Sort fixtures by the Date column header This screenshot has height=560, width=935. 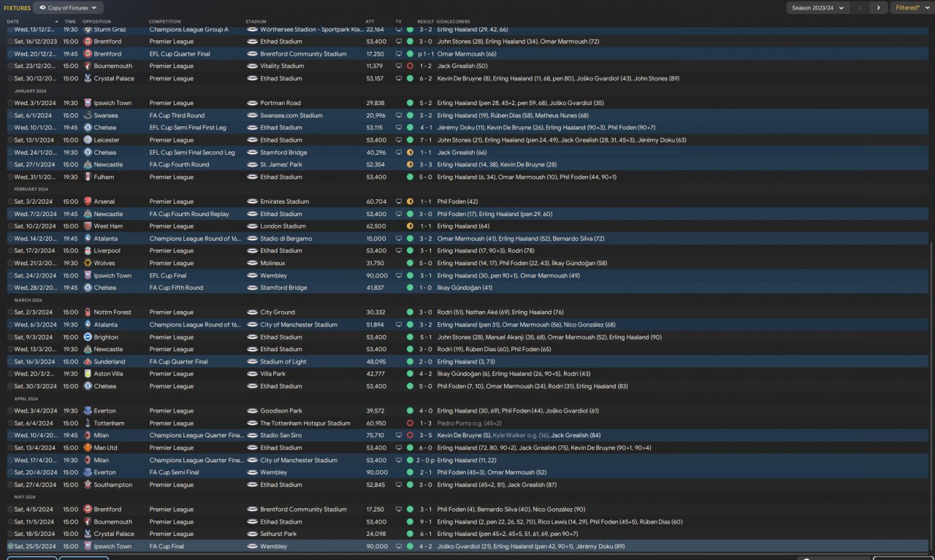pos(13,22)
